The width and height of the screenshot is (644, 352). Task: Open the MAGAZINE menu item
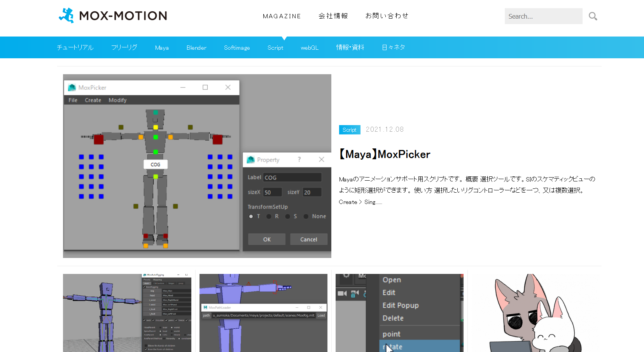click(x=282, y=16)
